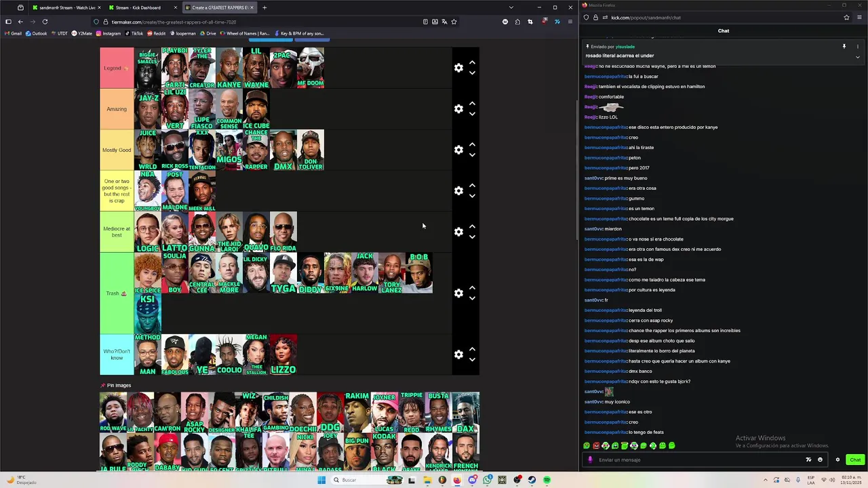Viewport: 868px width, 488px height.
Task: Reload the tiermaker page
Action: (x=45, y=22)
